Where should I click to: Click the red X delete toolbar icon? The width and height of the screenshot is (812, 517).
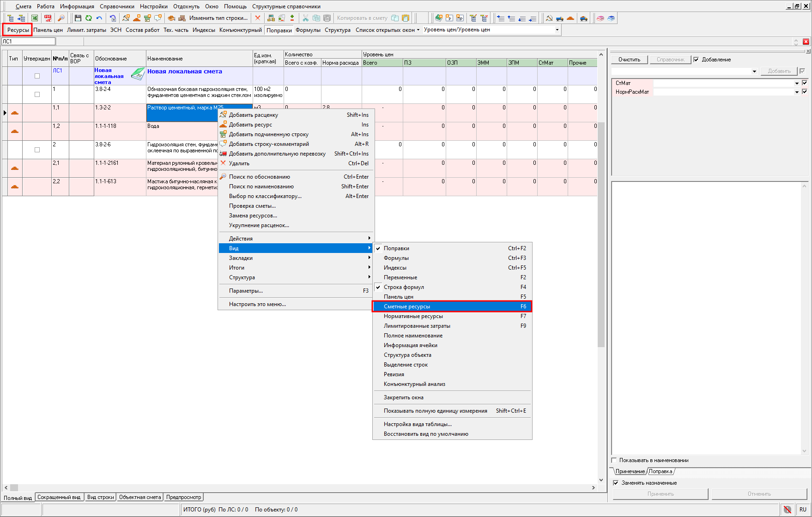258,18
